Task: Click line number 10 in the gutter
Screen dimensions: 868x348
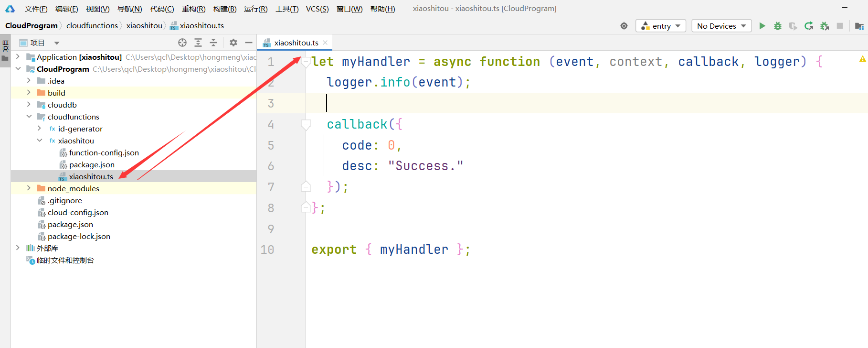Action: click(x=267, y=250)
